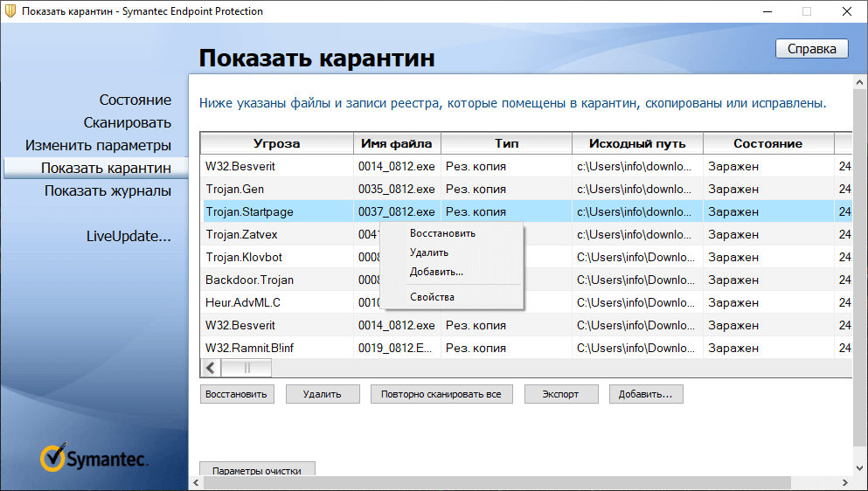Image resolution: width=868 pixels, height=491 pixels.
Task: Select the Backdoor.Trojan row
Action: [526, 280]
